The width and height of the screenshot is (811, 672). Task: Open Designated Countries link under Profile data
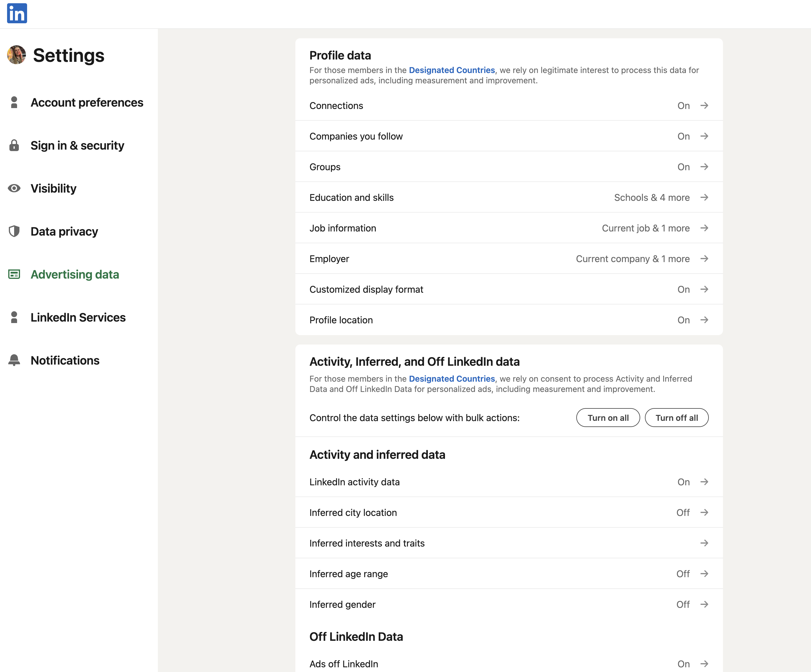(452, 70)
